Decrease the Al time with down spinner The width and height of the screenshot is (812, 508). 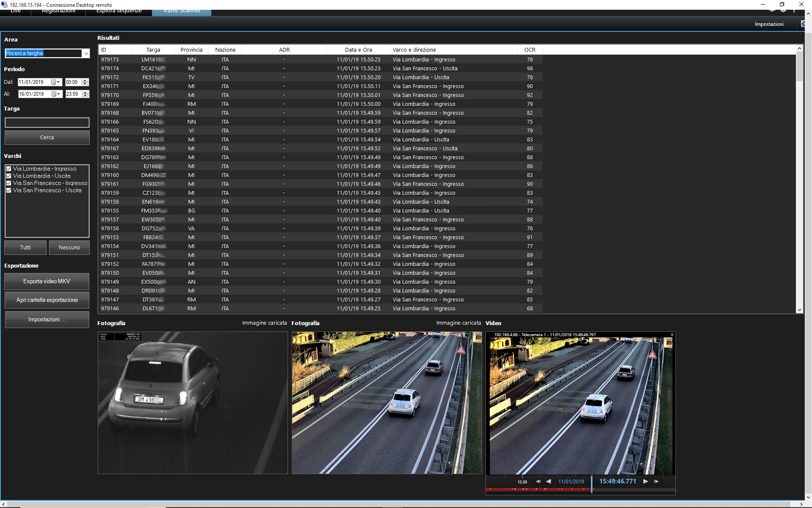coord(85,96)
